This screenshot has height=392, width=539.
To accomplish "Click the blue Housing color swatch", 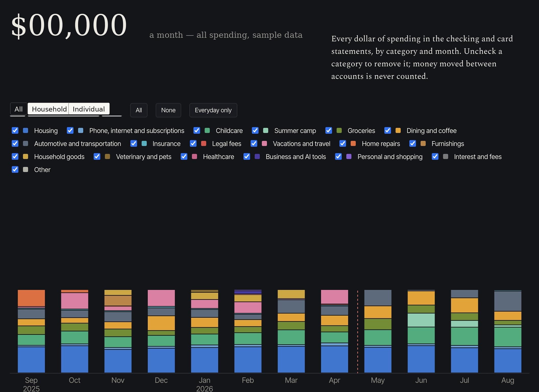I will coord(26,130).
